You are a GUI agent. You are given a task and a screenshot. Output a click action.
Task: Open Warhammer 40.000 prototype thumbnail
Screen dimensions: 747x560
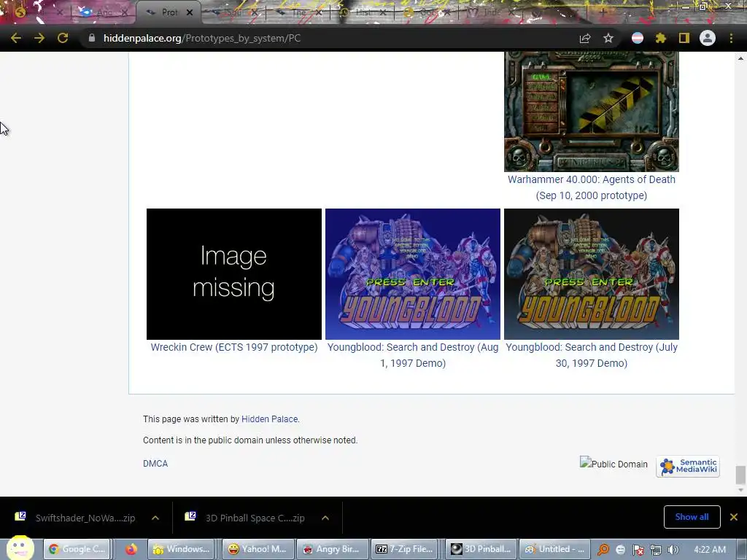(x=591, y=112)
